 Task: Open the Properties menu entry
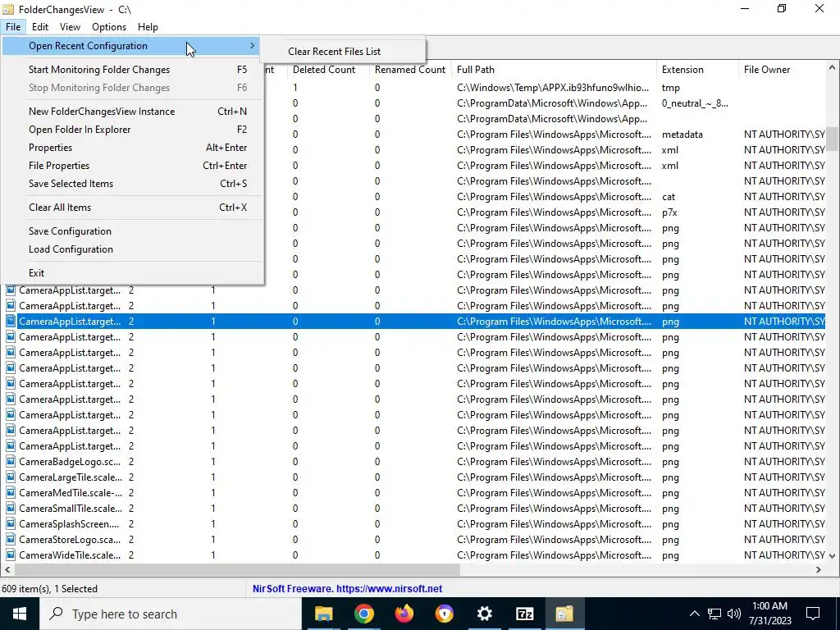[x=132, y=148]
